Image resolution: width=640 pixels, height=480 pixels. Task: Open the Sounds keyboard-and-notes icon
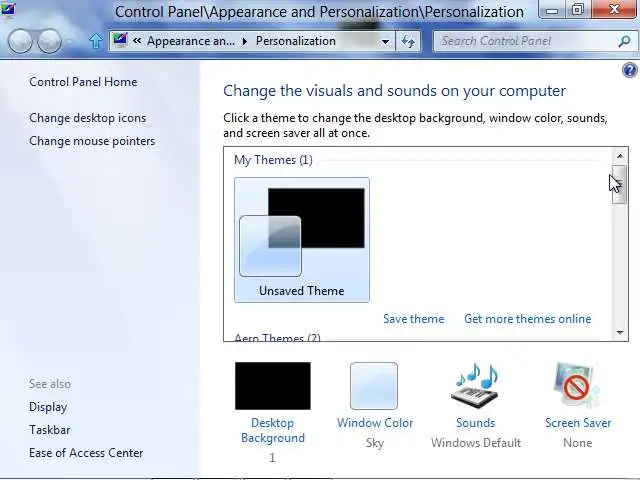(476, 386)
